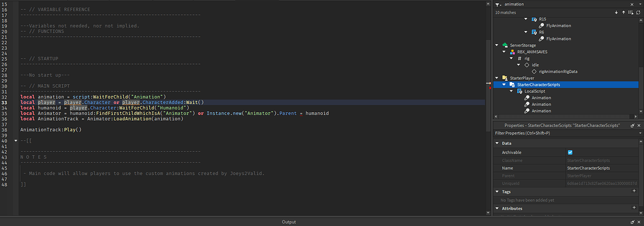Open the Filter Properties dropdown arrow
Image resolution: width=644 pixels, height=226 pixels.
(640, 133)
